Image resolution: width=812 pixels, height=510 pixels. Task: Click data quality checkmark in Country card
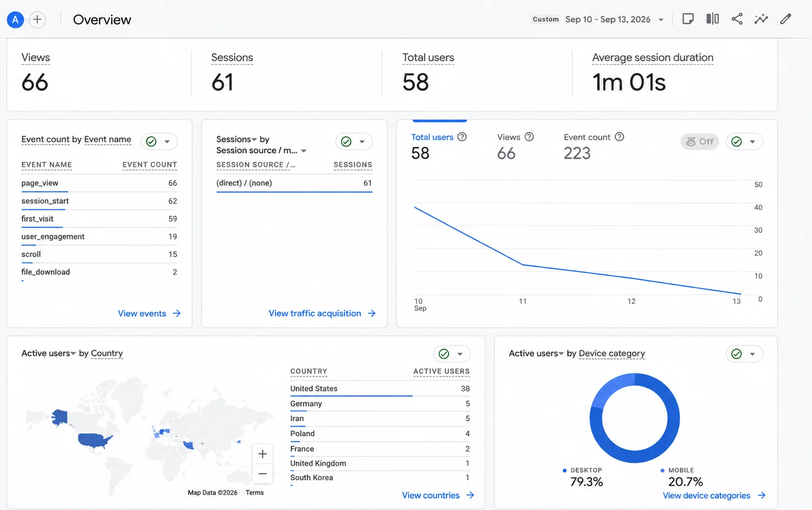444,354
